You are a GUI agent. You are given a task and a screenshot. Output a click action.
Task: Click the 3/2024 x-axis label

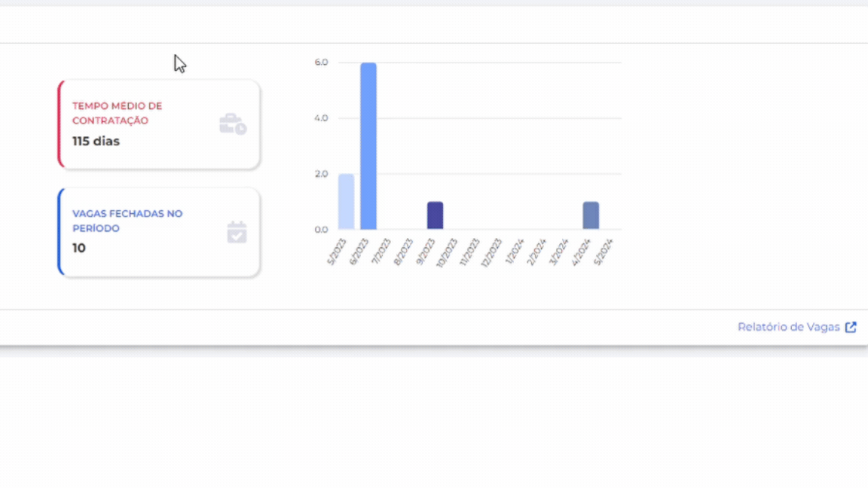pyautogui.click(x=560, y=251)
